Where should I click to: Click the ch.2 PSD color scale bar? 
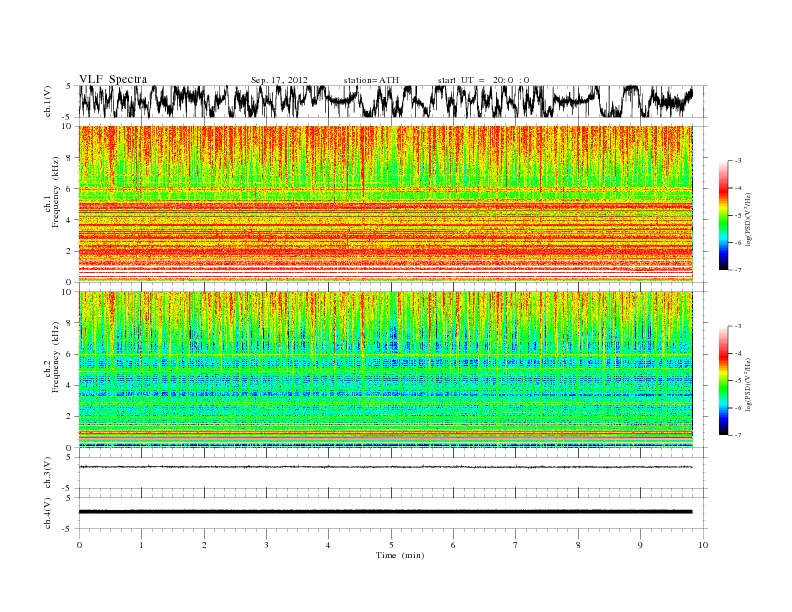pos(724,381)
